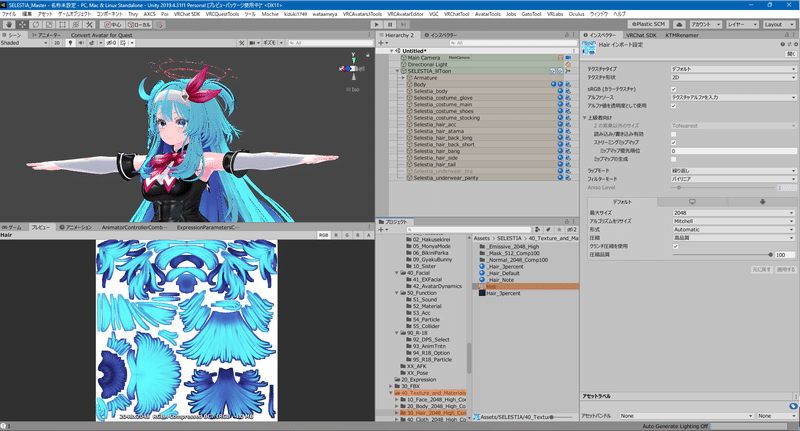Click the Hierarchy search field

pos(512,43)
